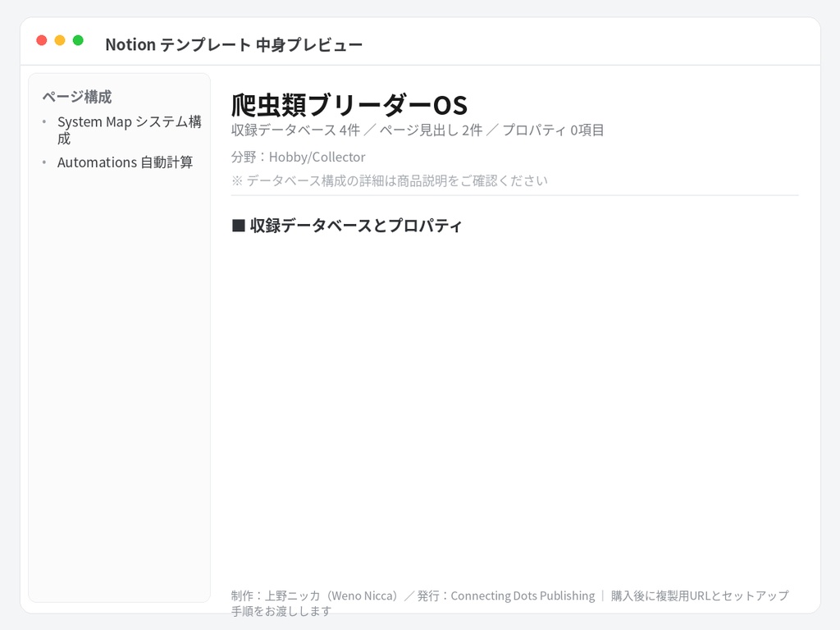Click the Notion テンプレート 中身プレビュー window title
Viewport: 840px width, 630px height.
234,44
